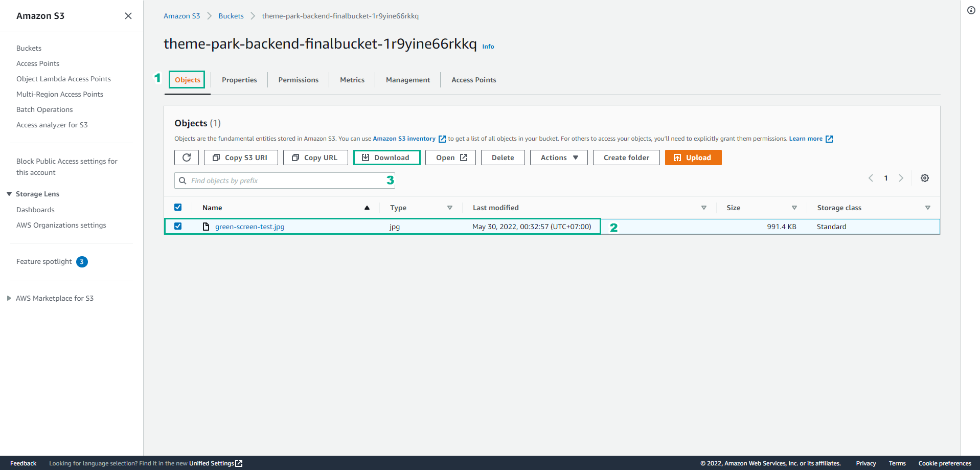Download the selected object

[386, 158]
